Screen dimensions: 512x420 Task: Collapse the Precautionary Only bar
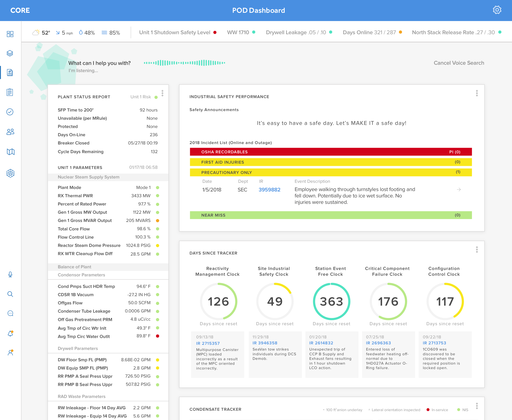[331, 172]
